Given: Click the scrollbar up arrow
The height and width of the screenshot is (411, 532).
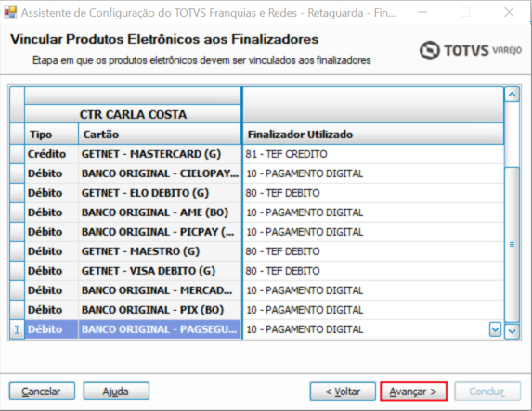Looking at the screenshot, I should 512,95.
